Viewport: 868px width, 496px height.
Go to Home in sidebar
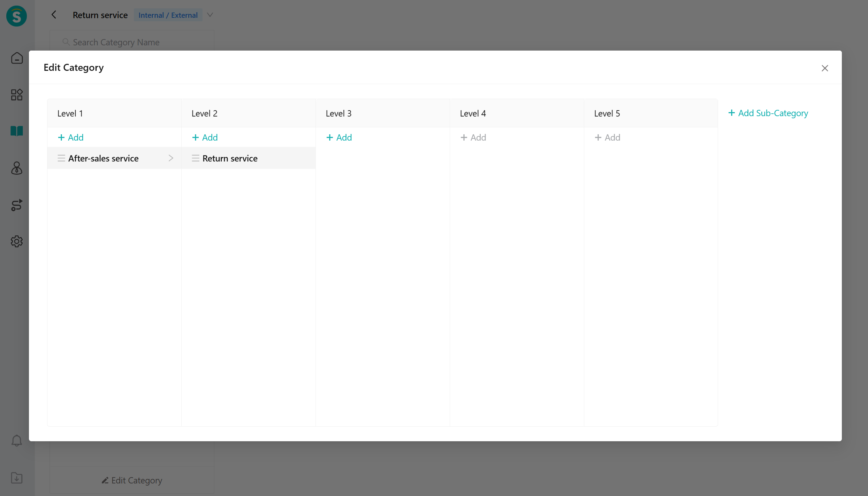pyautogui.click(x=16, y=58)
